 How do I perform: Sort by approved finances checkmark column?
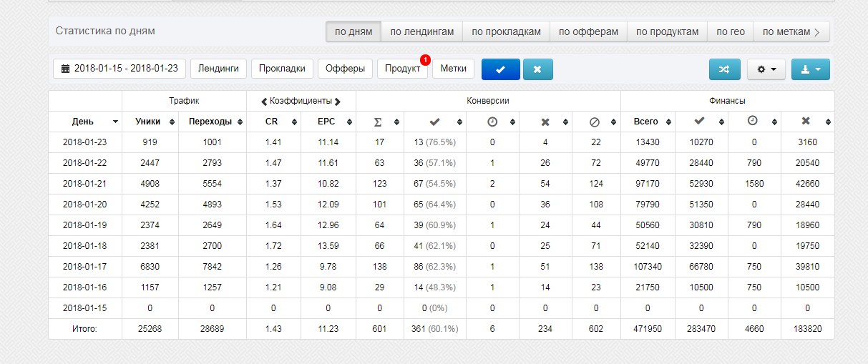coord(701,122)
